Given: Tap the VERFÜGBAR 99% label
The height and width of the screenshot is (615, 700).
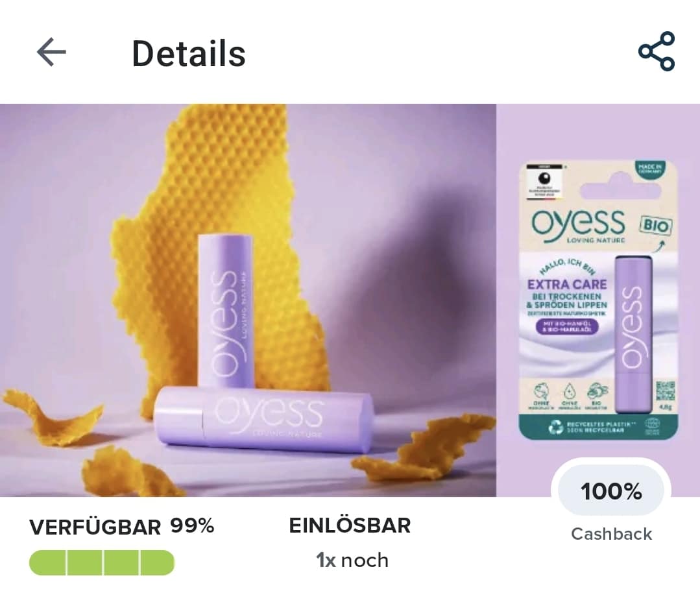Looking at the screenshot, I should coord(121,527).
